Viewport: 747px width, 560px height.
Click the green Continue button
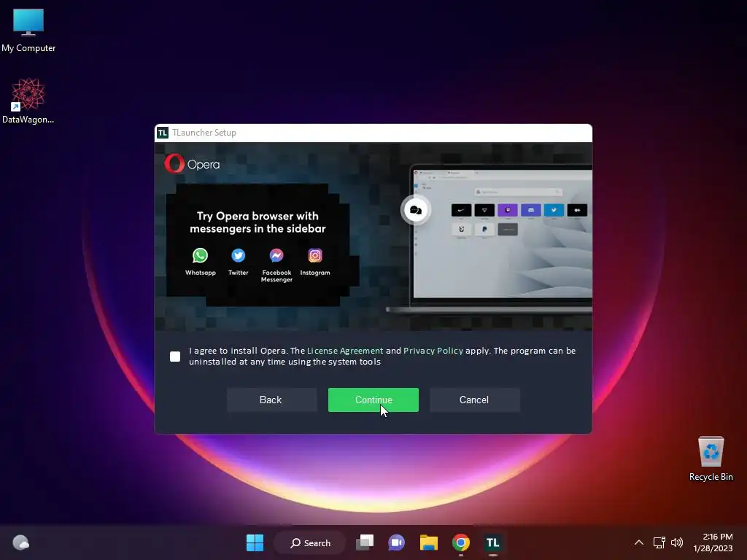[x=373, y=400]
